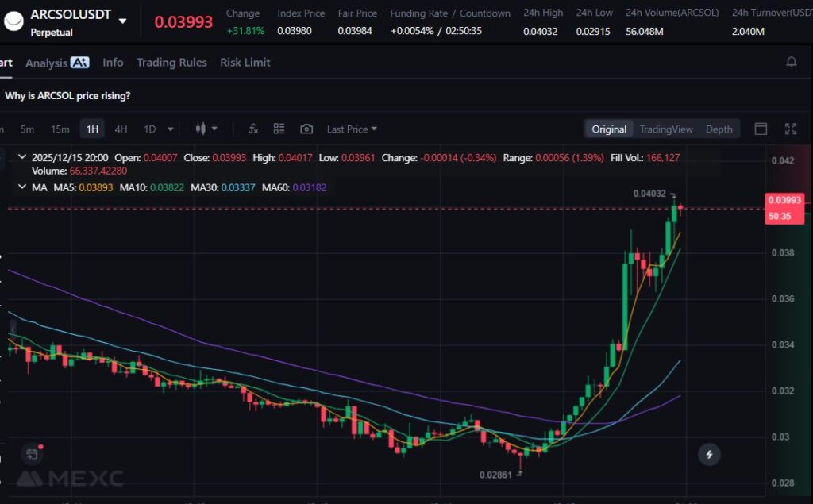Open the candlestick chart type dropdown
This screenshot has width=813, height=504.
[x=206, y=129]
